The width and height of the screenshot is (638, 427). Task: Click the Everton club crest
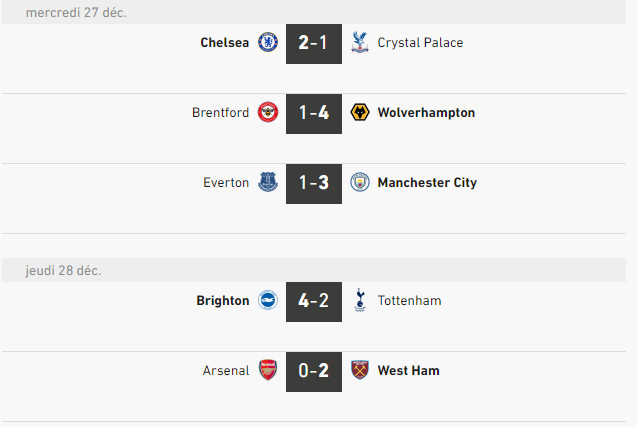pyautogui.click(x=268, y=183)
